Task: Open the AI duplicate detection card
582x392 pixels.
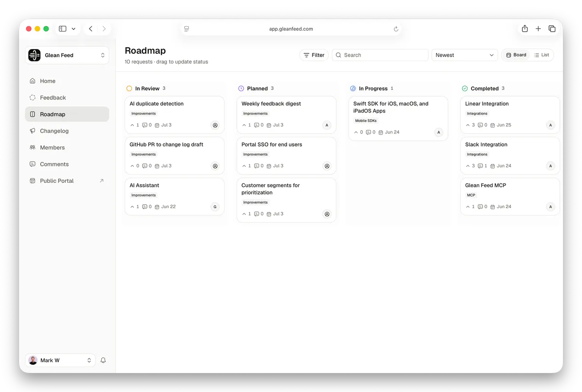Action: coord(175,114)
